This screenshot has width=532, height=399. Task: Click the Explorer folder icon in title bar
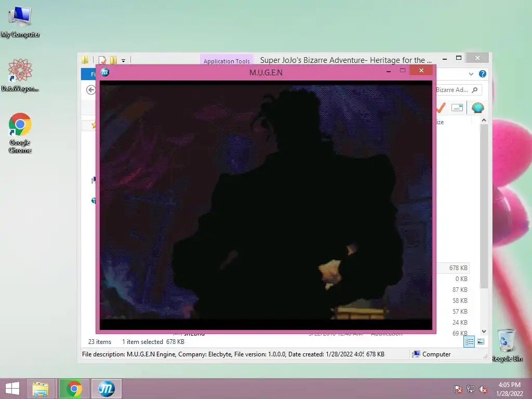point(85,60)
